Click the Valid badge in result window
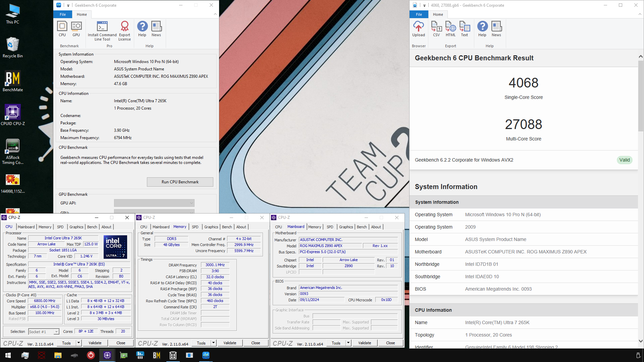 pos(625,160)
